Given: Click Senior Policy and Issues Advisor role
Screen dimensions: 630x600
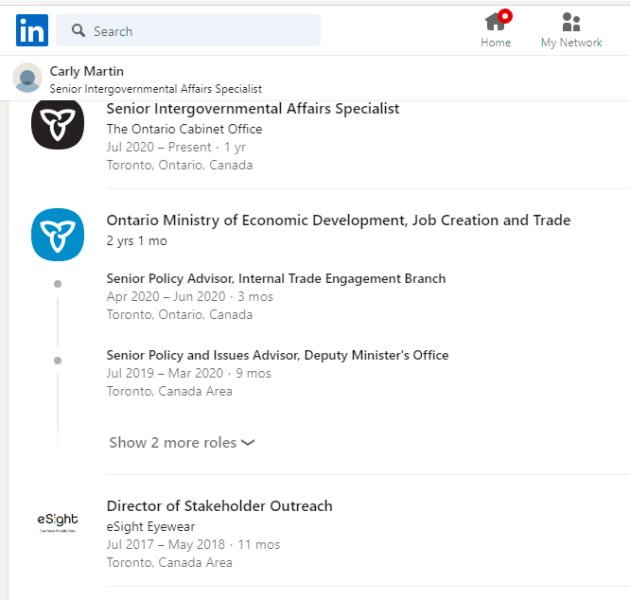Looking at the screenshot, I should [277, 355].
